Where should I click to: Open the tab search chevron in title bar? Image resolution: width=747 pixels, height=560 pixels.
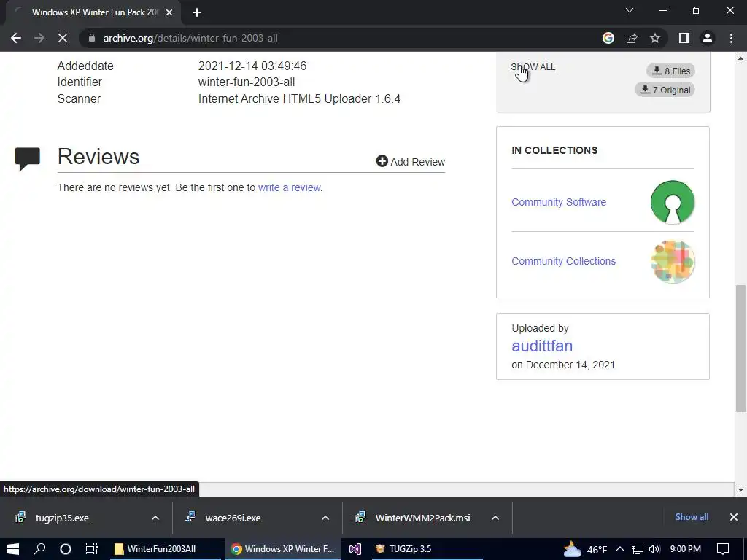[x=630, y=10]
